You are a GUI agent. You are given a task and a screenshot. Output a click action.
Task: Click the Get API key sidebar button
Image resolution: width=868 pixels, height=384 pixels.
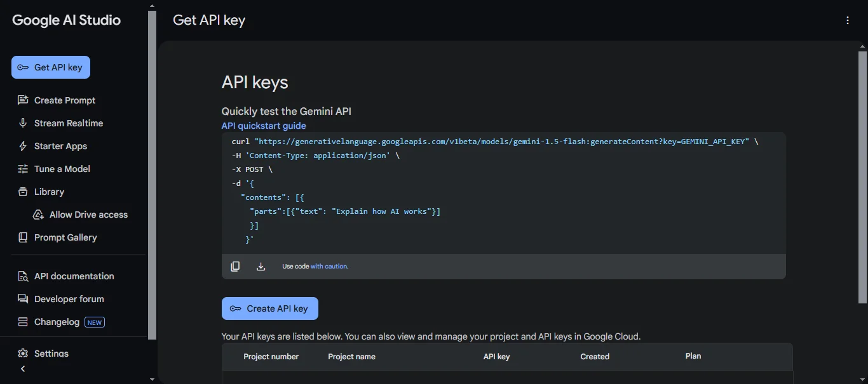(51, 67)
